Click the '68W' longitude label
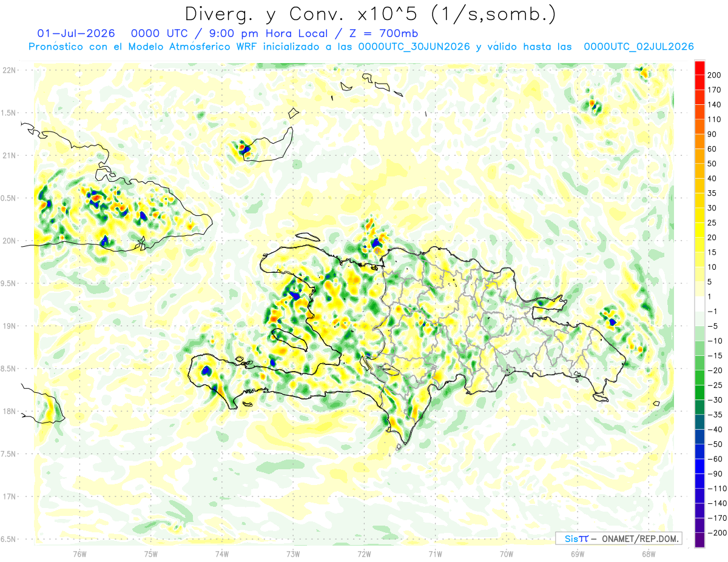 coord(649,554)
